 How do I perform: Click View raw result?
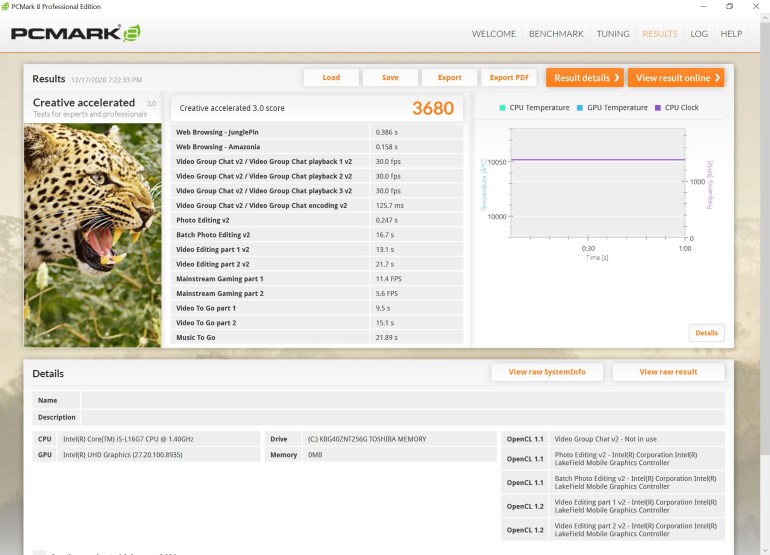coord(668,372)
